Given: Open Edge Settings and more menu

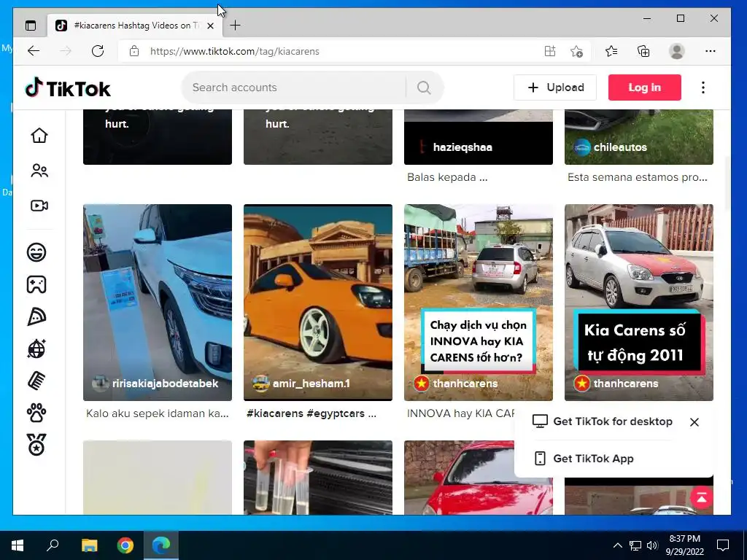Looking at the screenshot, I should pyautogui.click(x=711, y=51).
